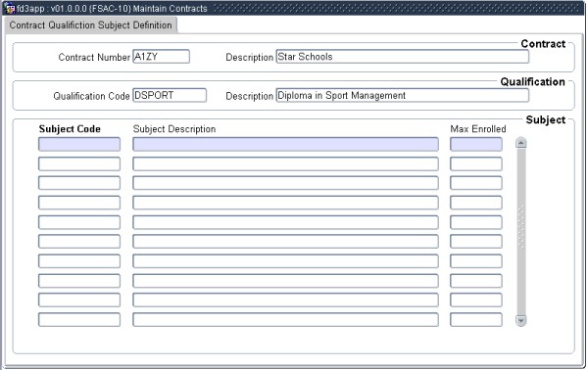Click the Contract Number field containing A1ZY
Image resolution: width=588 pixels, height=370 pixels.
162,57
